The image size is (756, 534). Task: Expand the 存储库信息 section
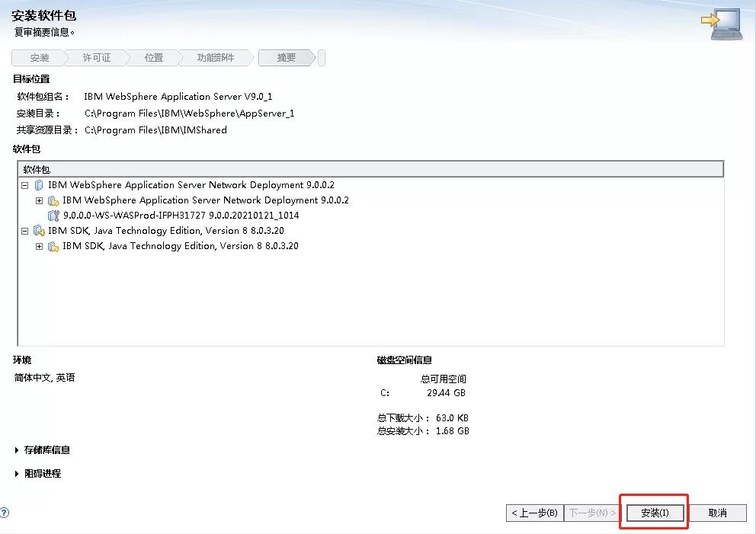tap(17, 449)
